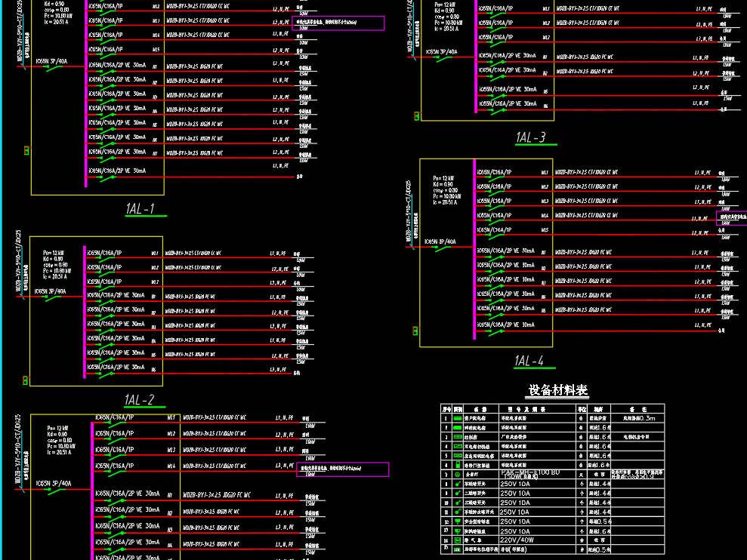Click the green marker at 1AL-4 panel's corner

pos(415,331)
